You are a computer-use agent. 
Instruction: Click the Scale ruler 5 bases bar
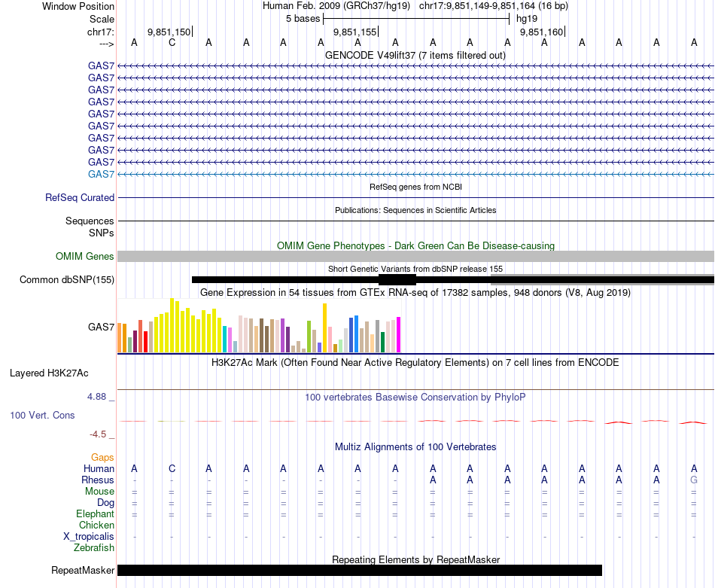pos(416,18)
